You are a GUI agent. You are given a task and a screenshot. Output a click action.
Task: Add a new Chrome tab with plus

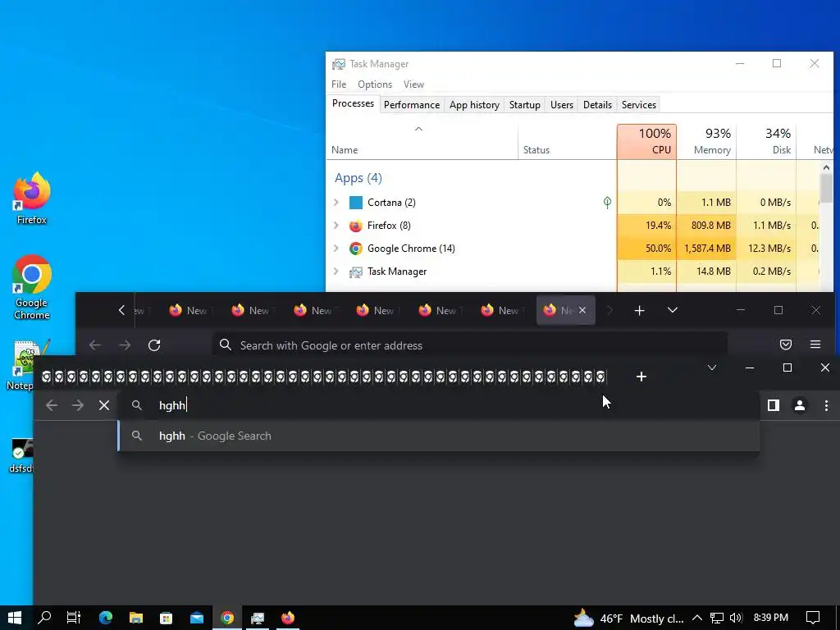click(641, 377)
